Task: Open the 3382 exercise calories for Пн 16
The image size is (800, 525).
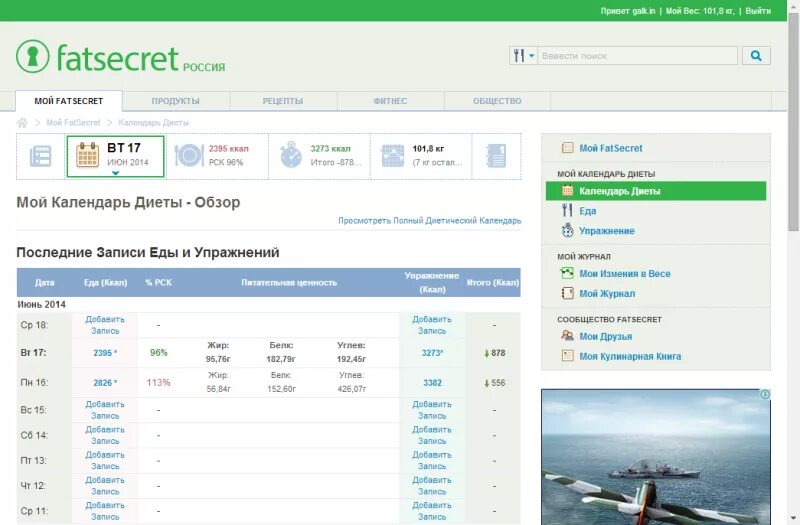Action: (x=432, y=383)
